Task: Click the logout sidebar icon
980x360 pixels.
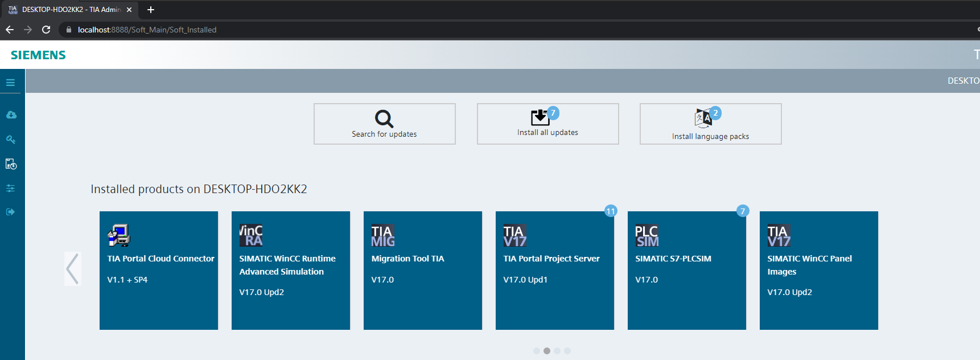Action: pos(11,212)
